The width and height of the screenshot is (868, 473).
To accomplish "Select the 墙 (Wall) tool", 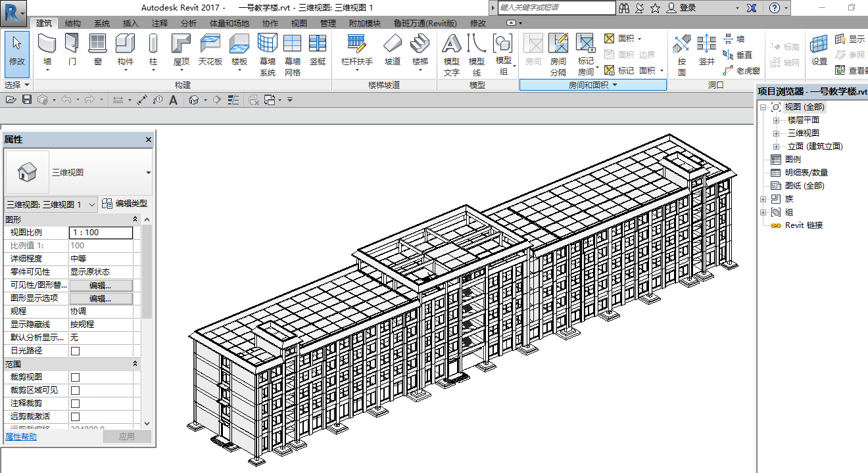I will (47, 51).
